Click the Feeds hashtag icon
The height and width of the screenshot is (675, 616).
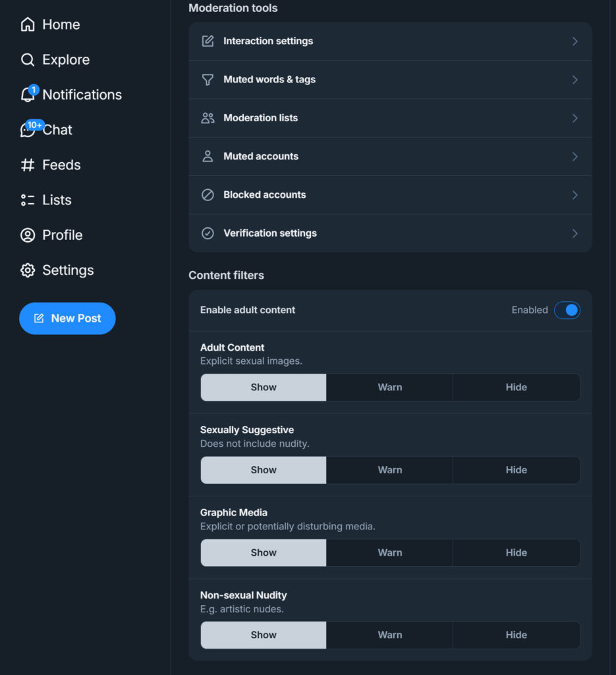28,165
